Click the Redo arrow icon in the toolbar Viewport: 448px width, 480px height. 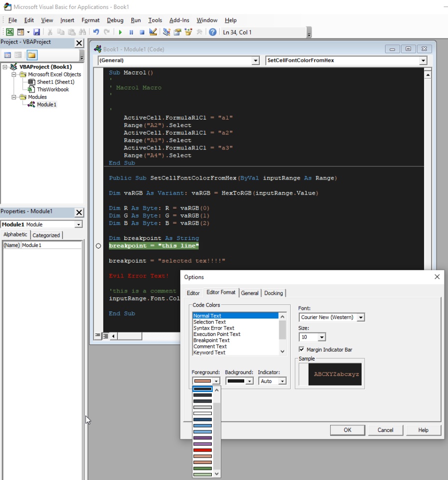[x=107, y=32]
